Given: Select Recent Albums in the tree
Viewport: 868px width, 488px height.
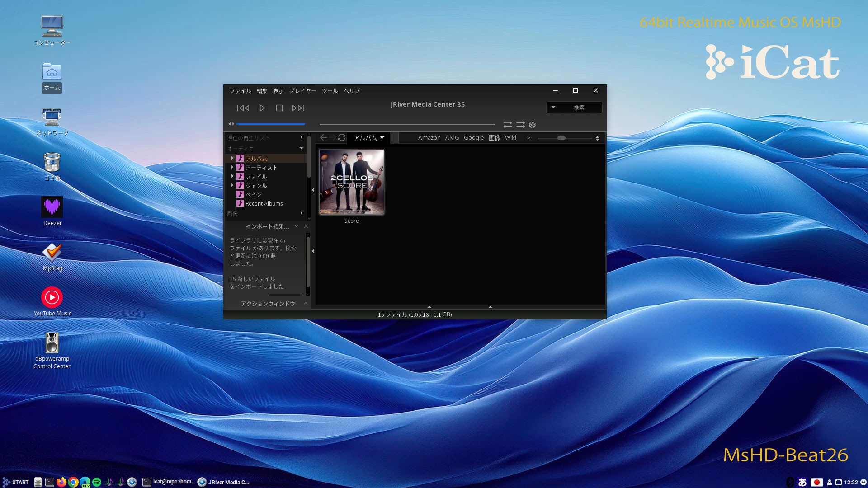Looking at the screenshot, I should point(264,204).
